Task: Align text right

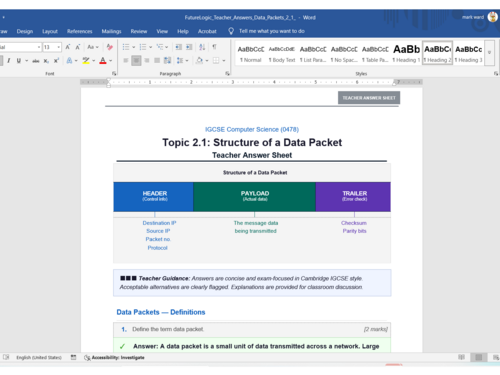Action: click(x=147, y=61)
